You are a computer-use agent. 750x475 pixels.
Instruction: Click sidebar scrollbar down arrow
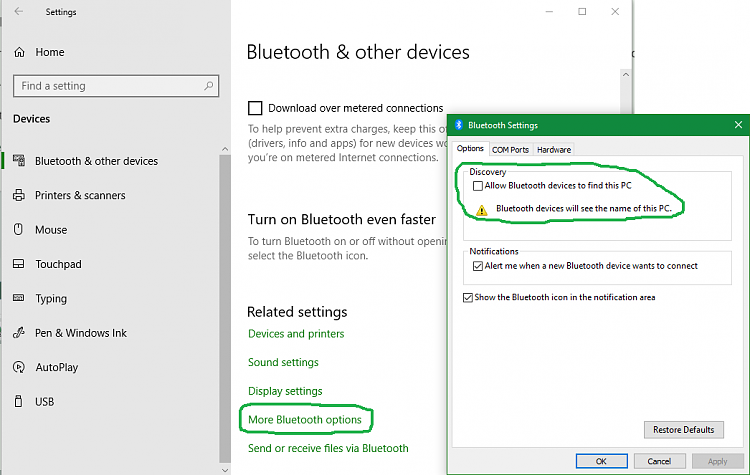225,470
